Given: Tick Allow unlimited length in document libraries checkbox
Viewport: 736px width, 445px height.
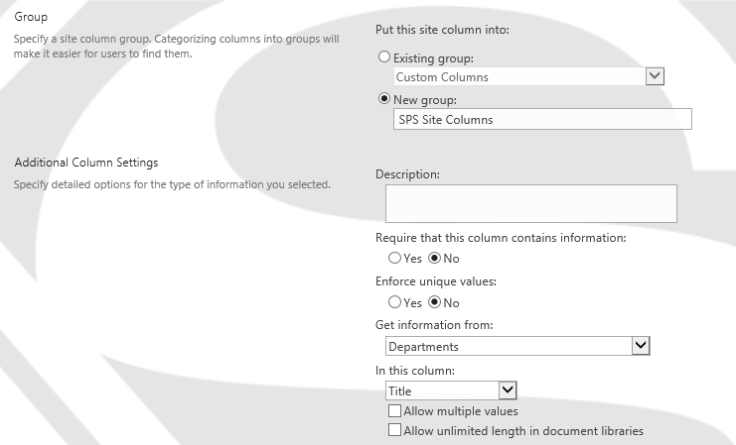Looking at the screenshot, I should tap(394, 430).
